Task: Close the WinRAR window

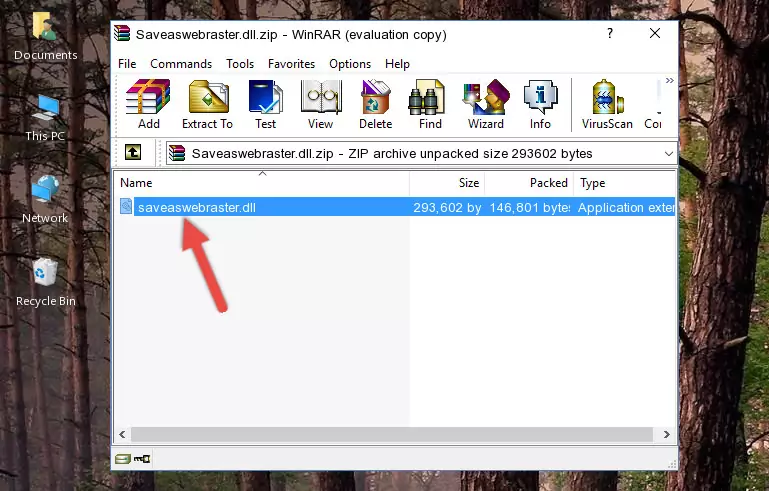Action: (x=655, y=33)
